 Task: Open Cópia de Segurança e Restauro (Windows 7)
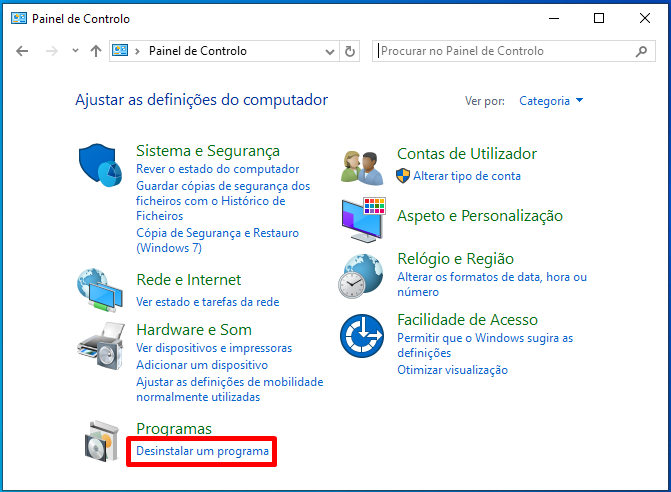point(217,240)
